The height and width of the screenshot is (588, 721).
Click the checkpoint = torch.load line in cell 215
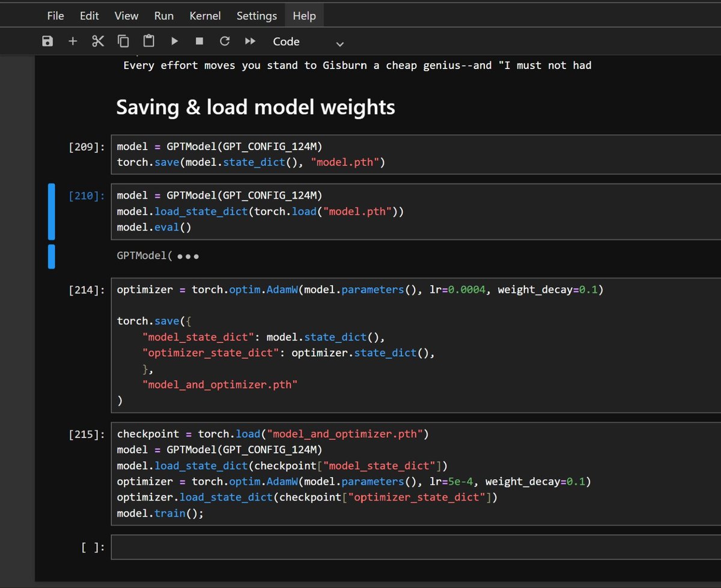click(273, 434)
